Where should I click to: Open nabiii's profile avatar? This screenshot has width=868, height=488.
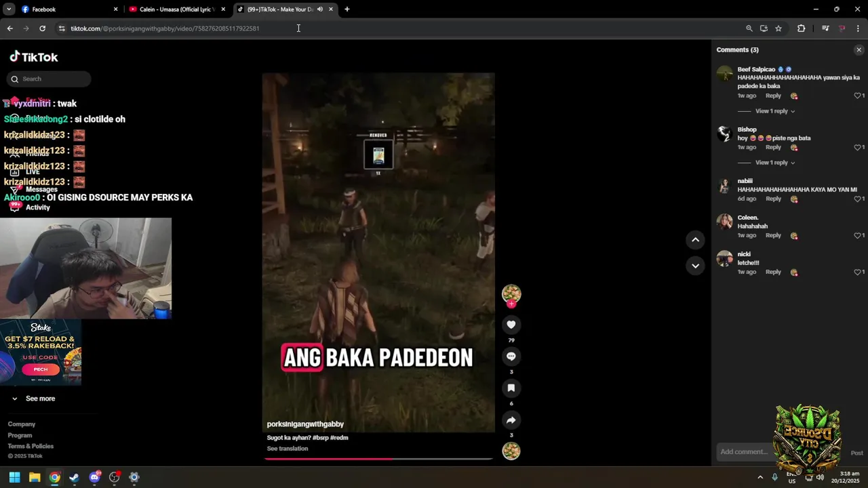pos(725,185)
